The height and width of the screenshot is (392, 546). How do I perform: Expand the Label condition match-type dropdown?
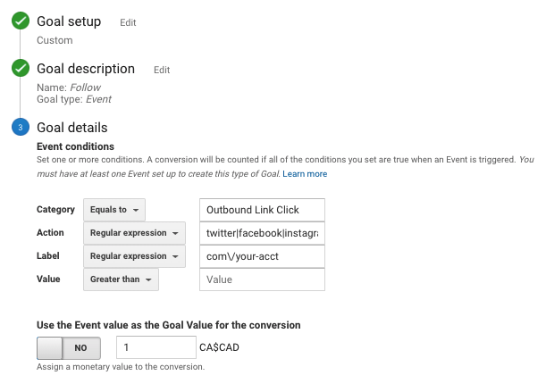[134, 256]
